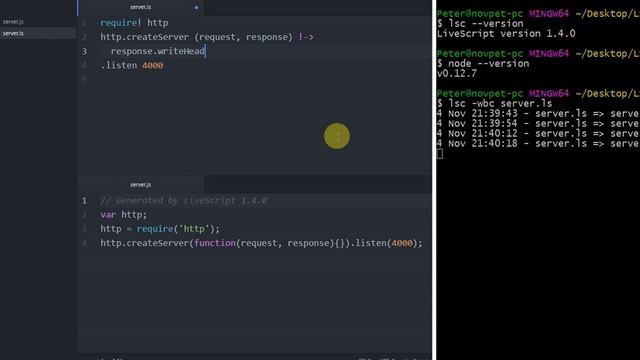Screen dimensions: 640x360
Task: Click the unsaved-changes dot on the upper editor tab
Action: 196,8
